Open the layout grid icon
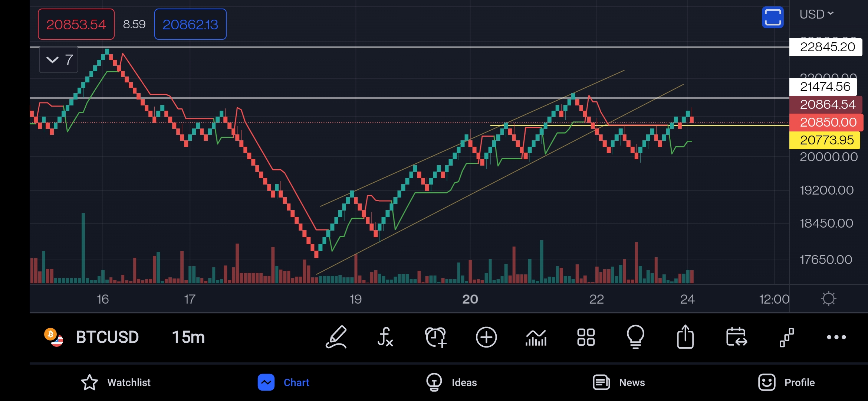 click(x=586, y=337)
